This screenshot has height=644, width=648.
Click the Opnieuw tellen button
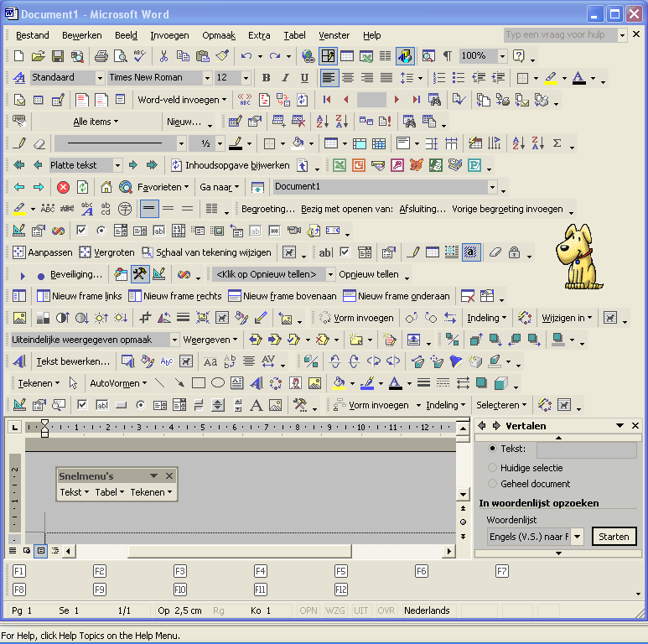pyautogui.click(x=369, y=274)
